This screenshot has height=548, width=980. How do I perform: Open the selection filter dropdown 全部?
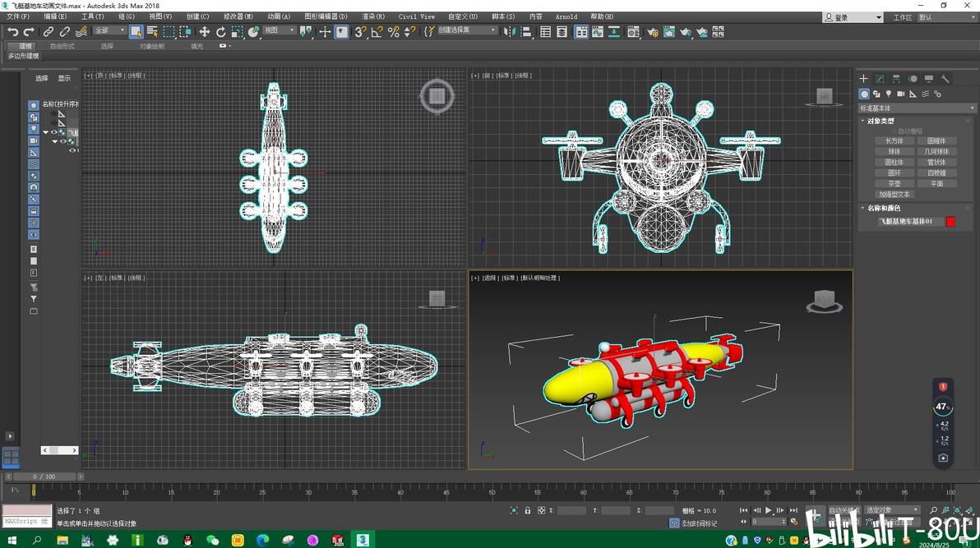pos(109,30)
